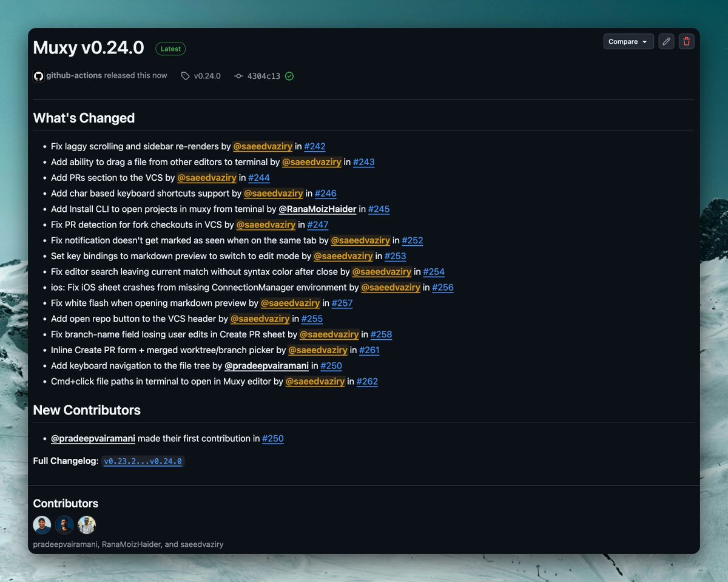
Task: Click @saeedvaziry in Inline Create PR row
Action: [x=318, y=350]
